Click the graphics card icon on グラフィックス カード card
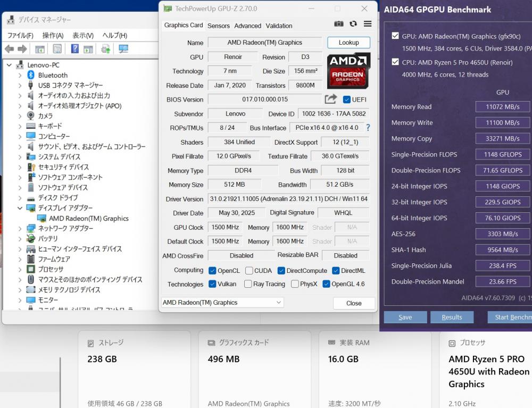This screenshot has height=408, width=532. point(211,343)
